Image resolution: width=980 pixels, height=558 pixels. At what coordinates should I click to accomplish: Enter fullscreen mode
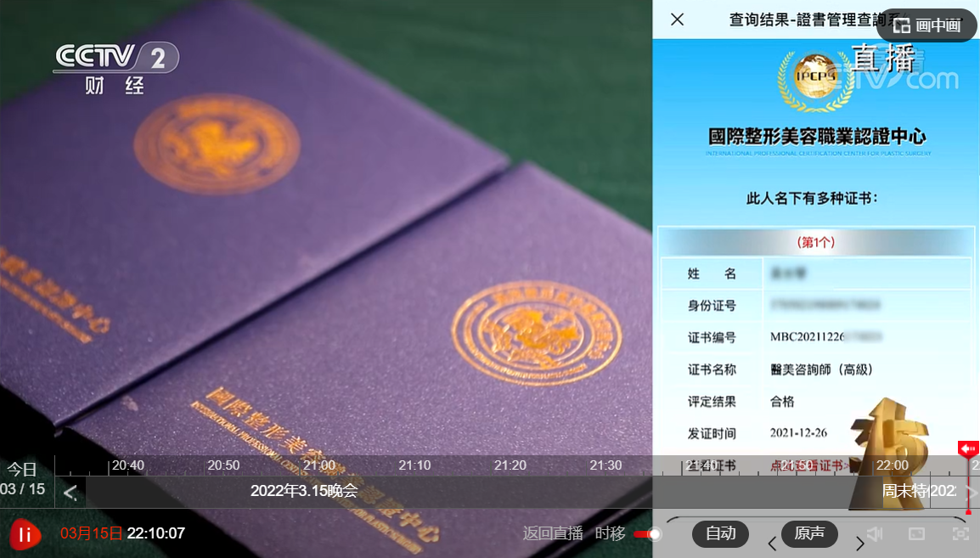[x=960, y=534]
